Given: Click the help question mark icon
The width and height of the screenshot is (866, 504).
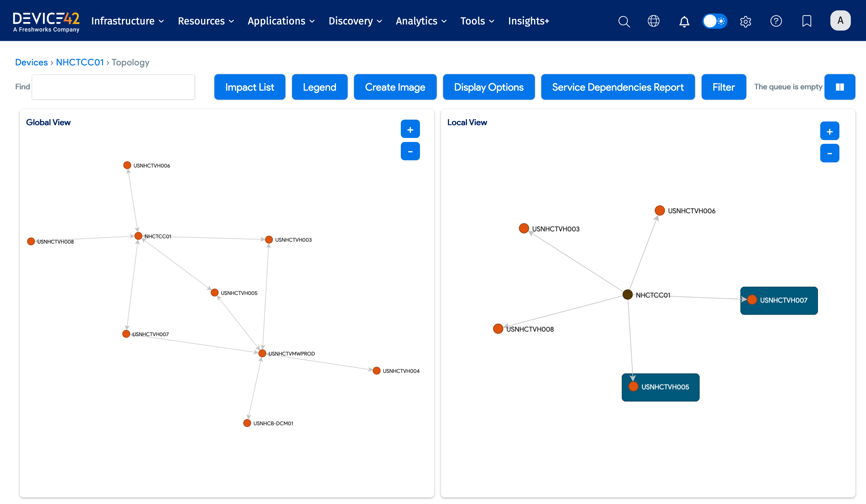Looking at the screenshot, I should tap(776, 21).
